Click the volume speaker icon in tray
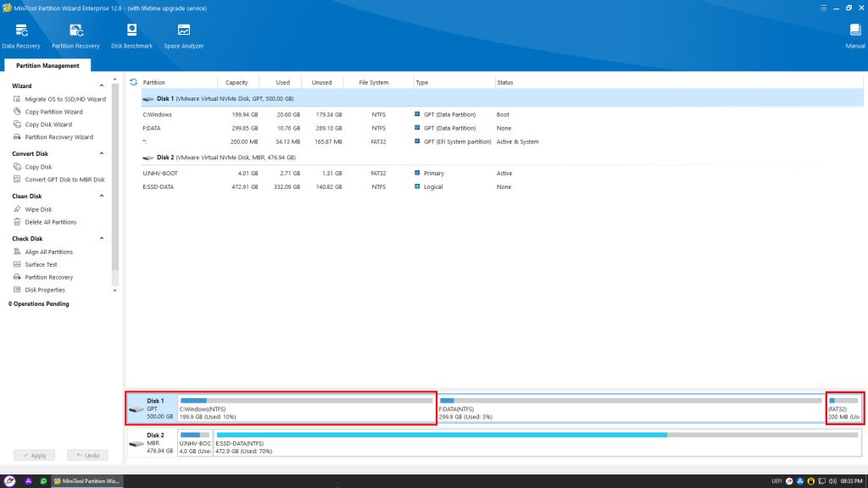 pos(832,481)
